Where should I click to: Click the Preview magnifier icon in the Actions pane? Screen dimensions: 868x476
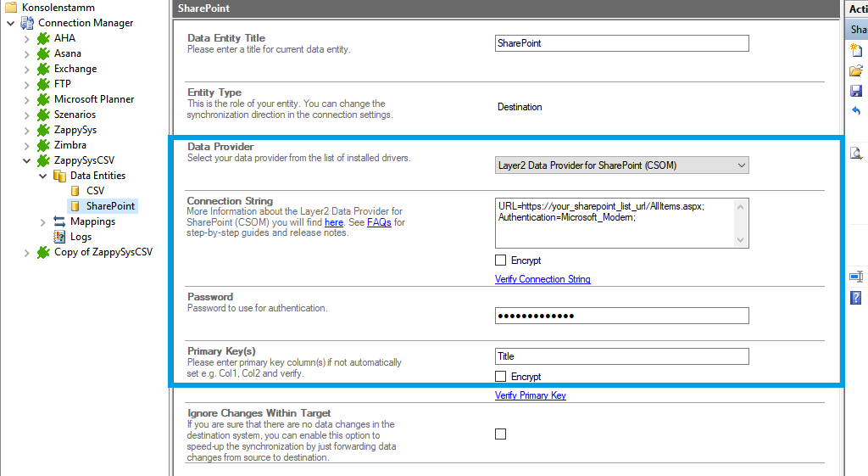coord(856,154)
